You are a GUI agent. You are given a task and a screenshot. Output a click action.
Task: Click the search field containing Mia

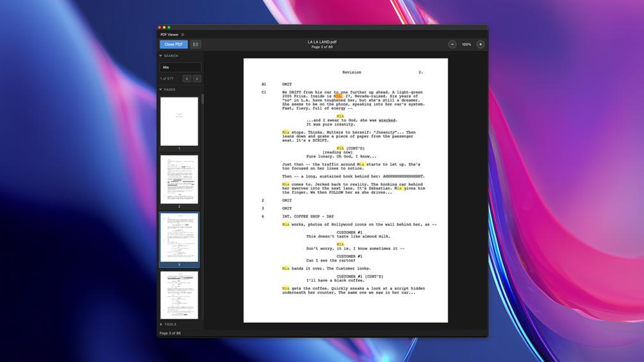pos(180,67)
